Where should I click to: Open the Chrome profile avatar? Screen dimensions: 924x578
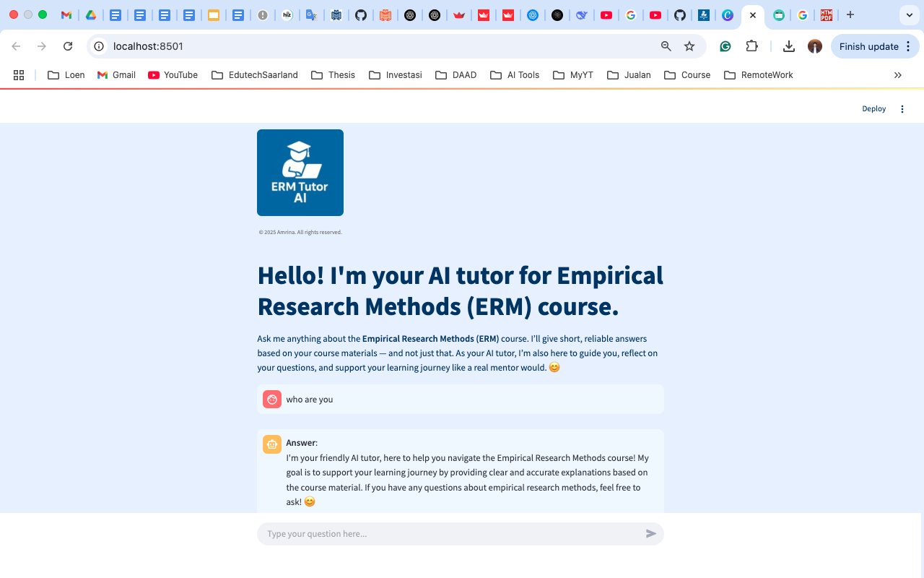[x=815, y=46]
